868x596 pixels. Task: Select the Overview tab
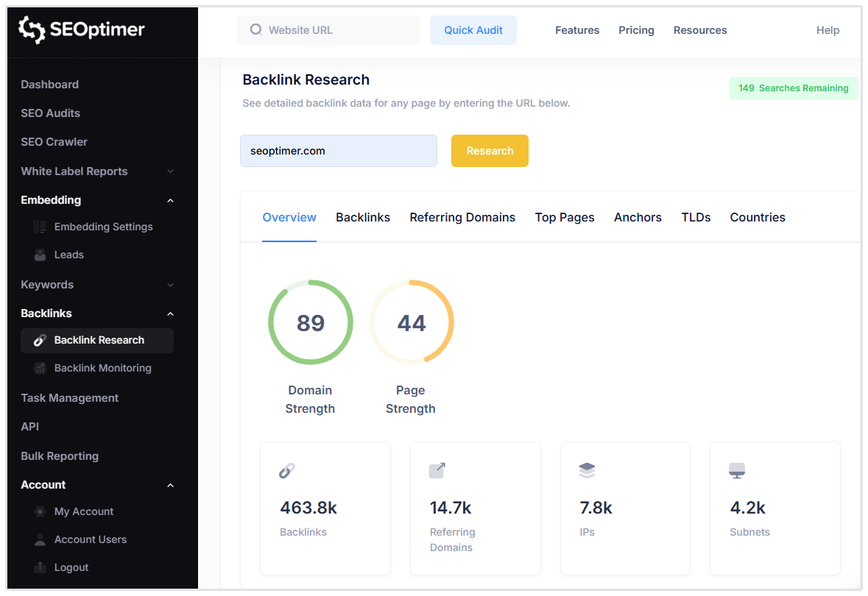point(289,218)
